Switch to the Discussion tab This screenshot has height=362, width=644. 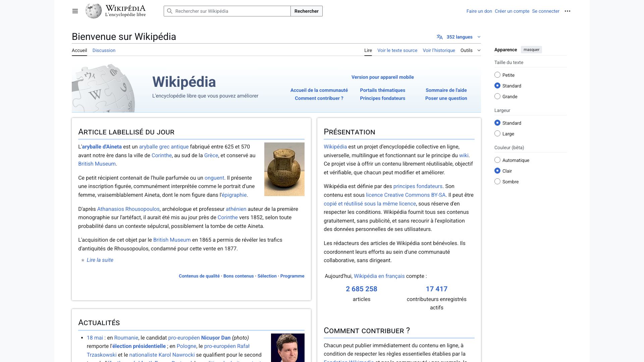click(104, 50)
